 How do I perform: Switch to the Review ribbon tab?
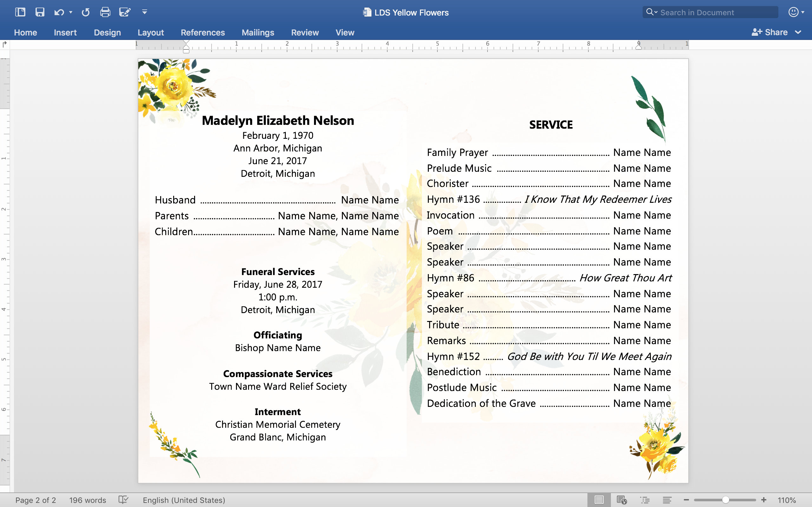[x=305, y=32]
